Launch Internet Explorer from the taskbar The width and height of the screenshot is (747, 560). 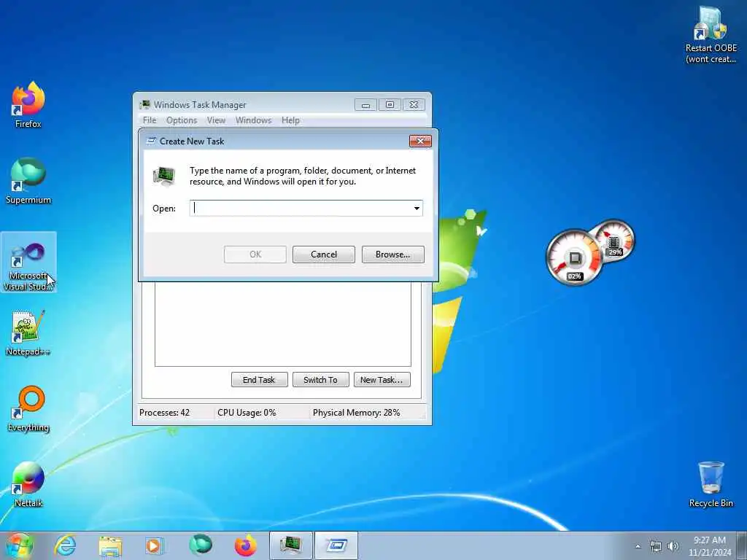[65, 545]
